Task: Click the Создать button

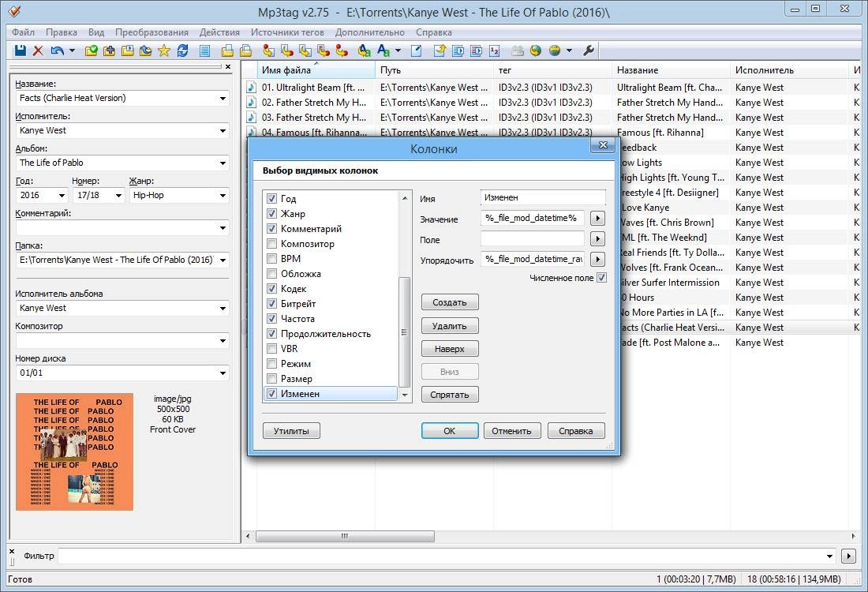Action: (450, 302)
